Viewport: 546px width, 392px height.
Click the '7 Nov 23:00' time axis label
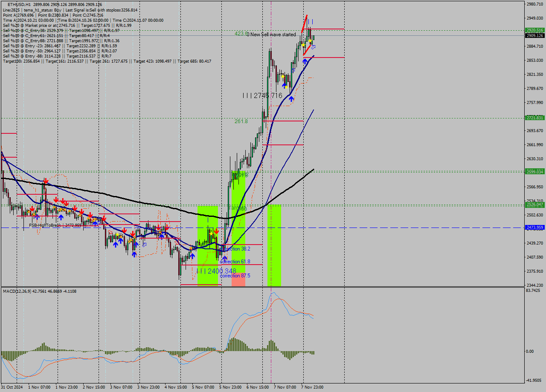coord(312,387)
